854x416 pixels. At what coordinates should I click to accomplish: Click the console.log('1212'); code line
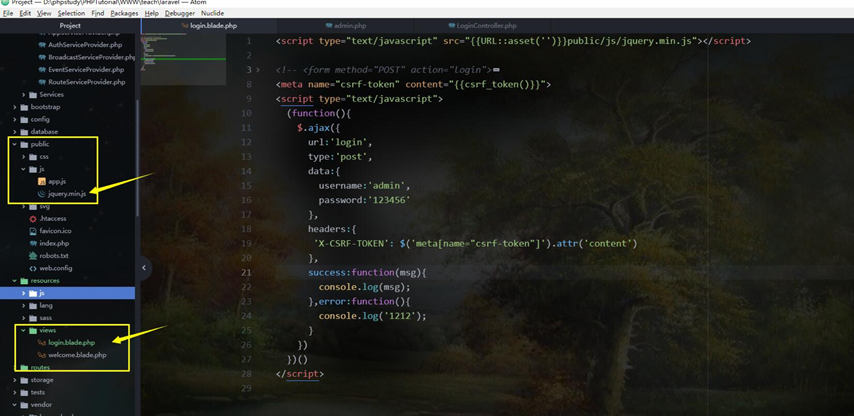(x=372, y=316)
